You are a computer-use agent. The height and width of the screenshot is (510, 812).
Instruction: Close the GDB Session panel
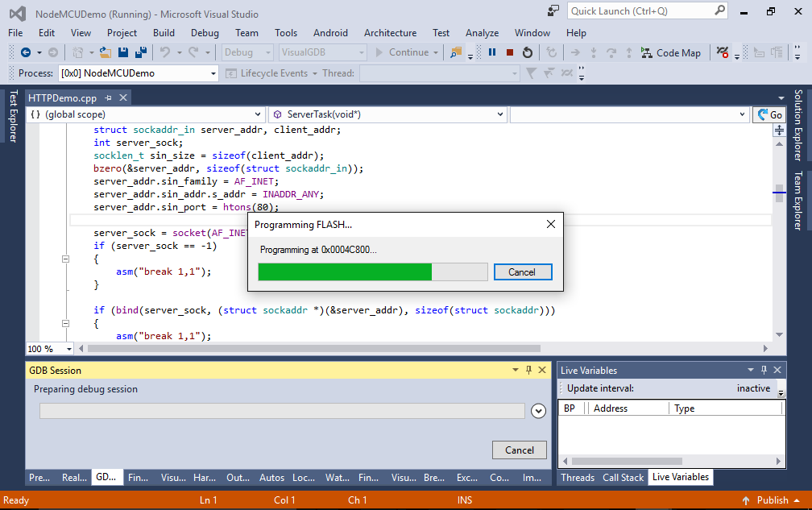(x=542, y=370)
